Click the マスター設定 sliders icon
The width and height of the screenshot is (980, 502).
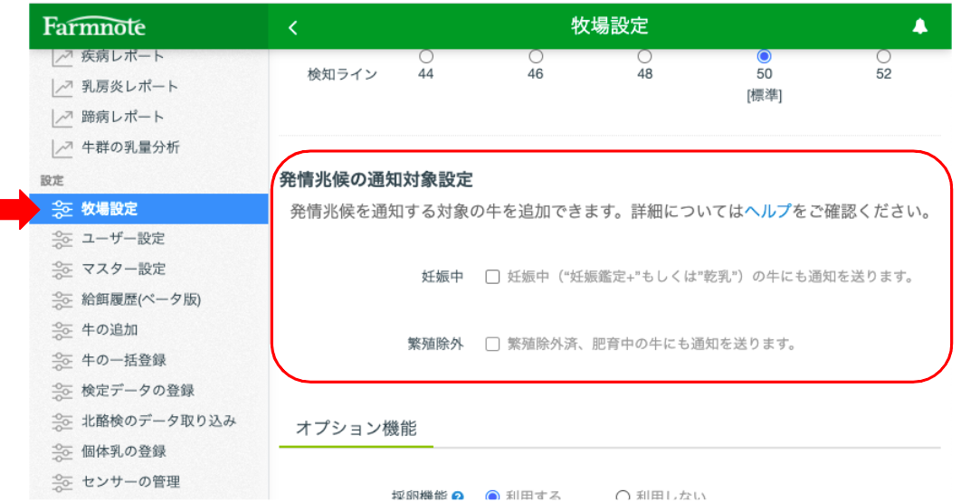click(x=62, y=270)
